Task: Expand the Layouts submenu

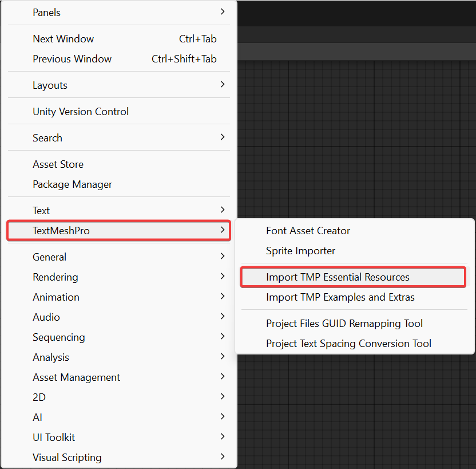Action: coord(50,85)
